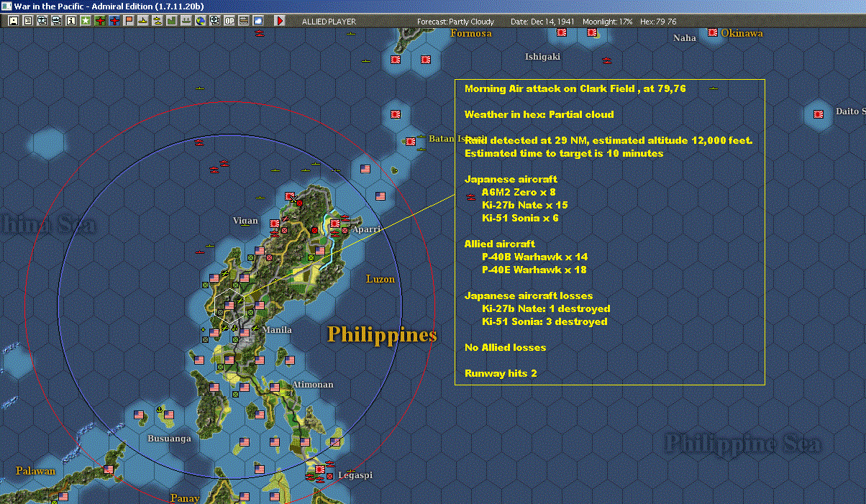866x504 pixels.
Task: Click the 'Manila' map label
Action: coord(277,330)
